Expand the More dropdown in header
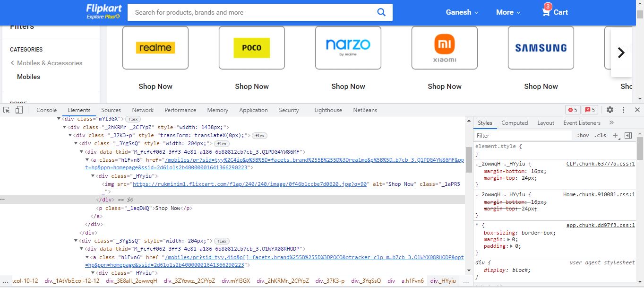 pos(508,12)
